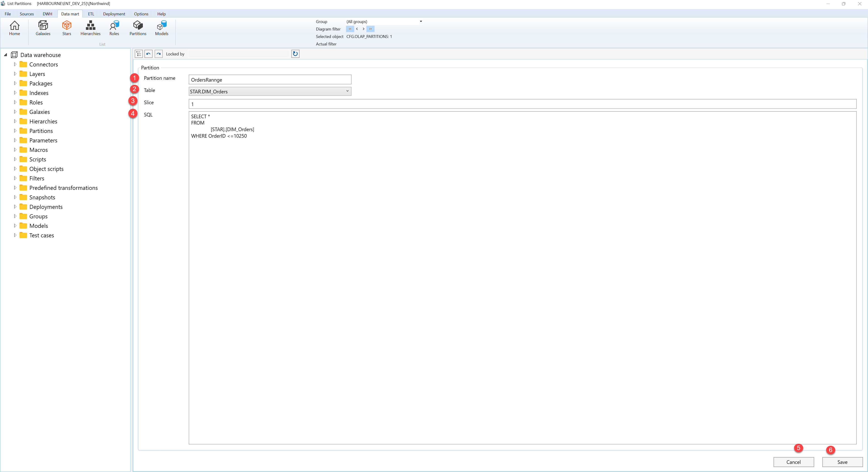Open the Home ribbon icon
The width and height of the screenshot is (868, 472).
point(14,28)
